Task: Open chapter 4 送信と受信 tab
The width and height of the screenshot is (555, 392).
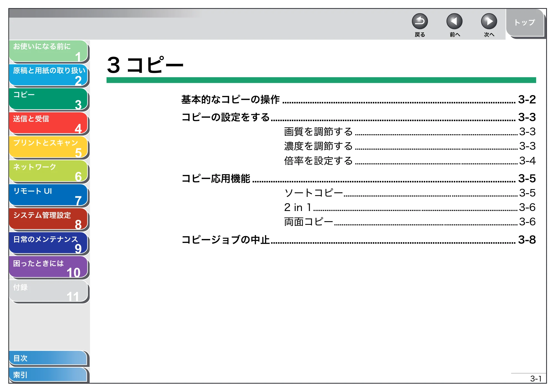Action: pos(48,123)
